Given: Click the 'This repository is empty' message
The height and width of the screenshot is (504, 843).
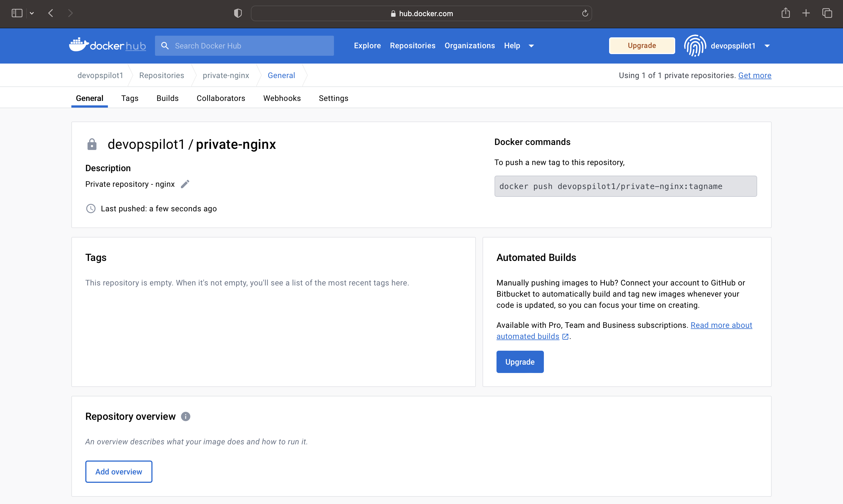Looking at the screenshot, I should coord(247,283).
